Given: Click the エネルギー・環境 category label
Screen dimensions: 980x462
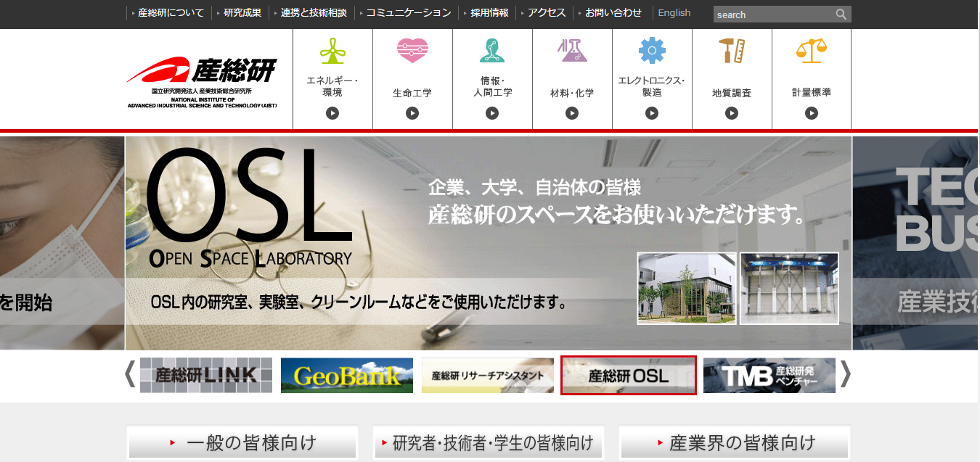Looking at the screenshot, I should pos(332,86).
